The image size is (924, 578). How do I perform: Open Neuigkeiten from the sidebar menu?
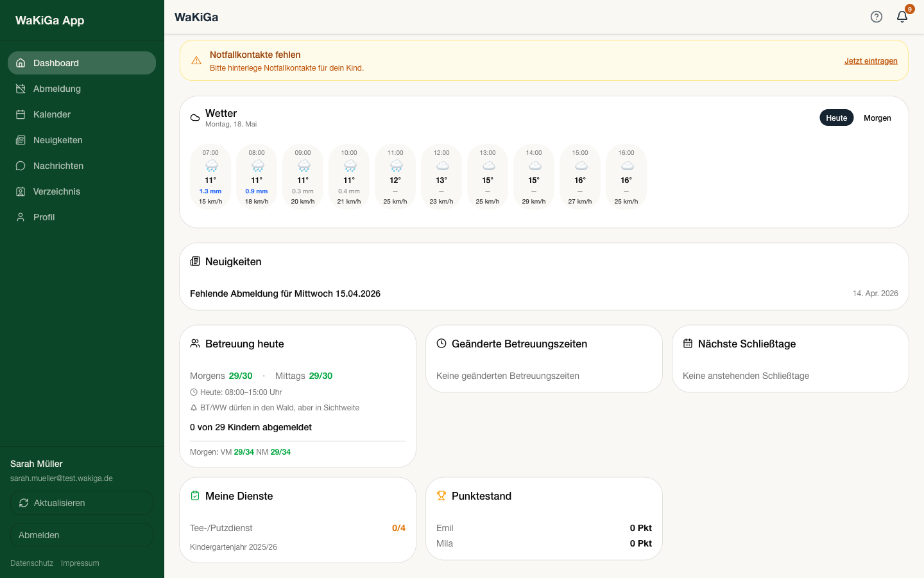[x=81, y=140]
